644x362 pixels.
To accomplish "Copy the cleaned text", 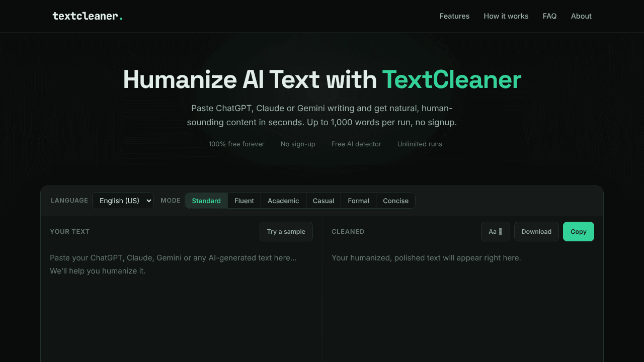I will [579, 232].
